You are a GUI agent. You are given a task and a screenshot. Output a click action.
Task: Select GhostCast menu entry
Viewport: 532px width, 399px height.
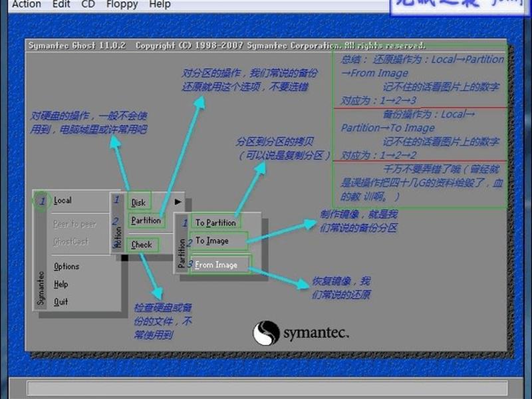70,241
